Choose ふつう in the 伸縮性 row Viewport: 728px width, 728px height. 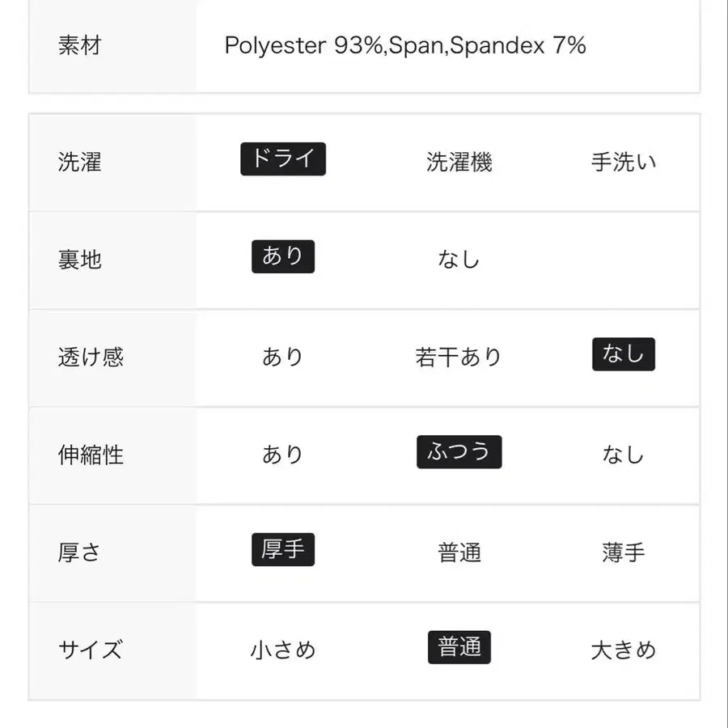tap(459, 452)
